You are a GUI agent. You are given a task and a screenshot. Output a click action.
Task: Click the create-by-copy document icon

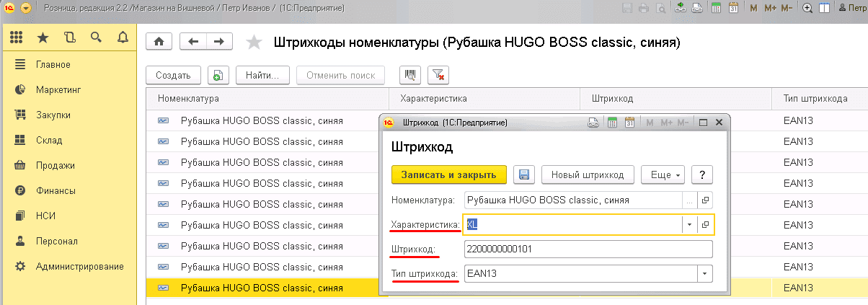coord(218,75)
